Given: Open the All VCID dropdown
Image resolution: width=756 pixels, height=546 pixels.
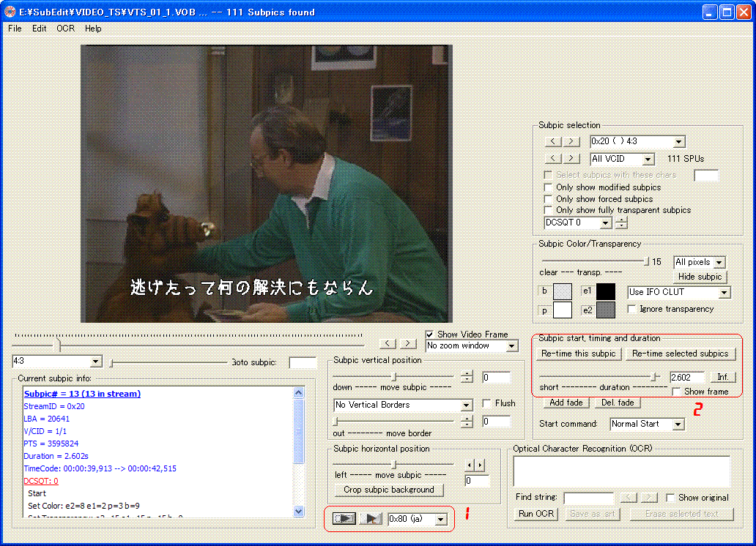Looking at the screenshot, I should pos(648,159).
